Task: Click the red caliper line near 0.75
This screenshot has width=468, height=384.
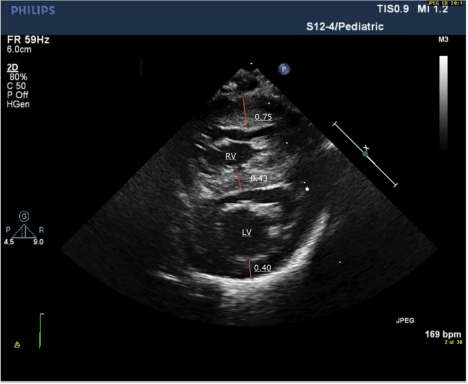Action: (245, 113)
